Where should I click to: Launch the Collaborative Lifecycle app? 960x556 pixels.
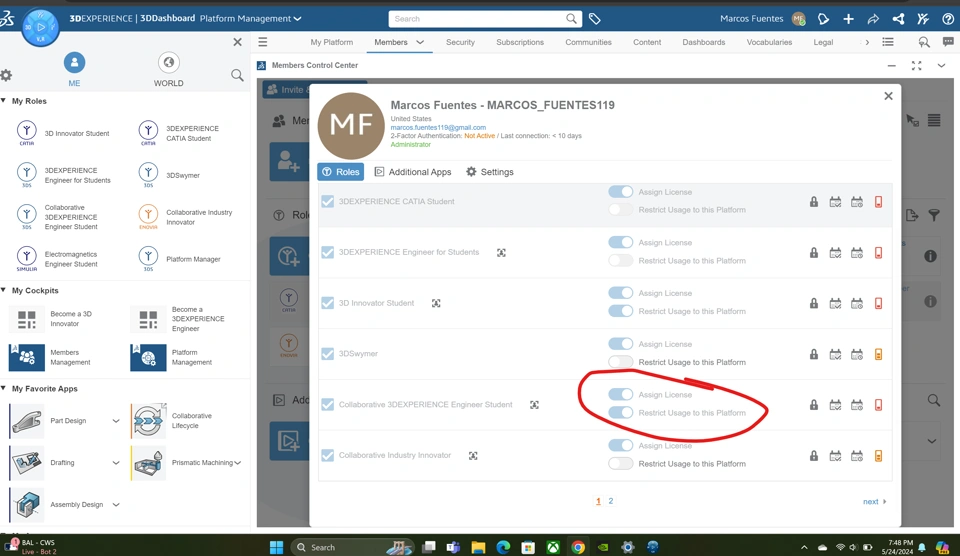148,421
